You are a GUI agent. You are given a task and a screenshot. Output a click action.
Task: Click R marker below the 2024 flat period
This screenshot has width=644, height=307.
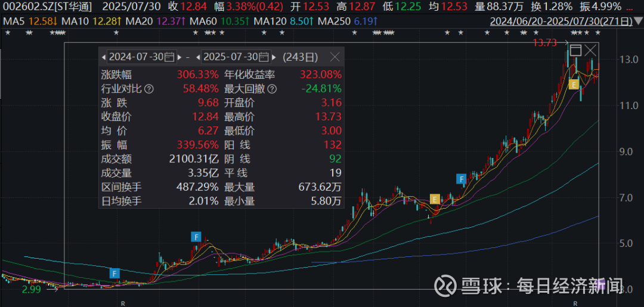pyautogui.click(x=122, y=303)
